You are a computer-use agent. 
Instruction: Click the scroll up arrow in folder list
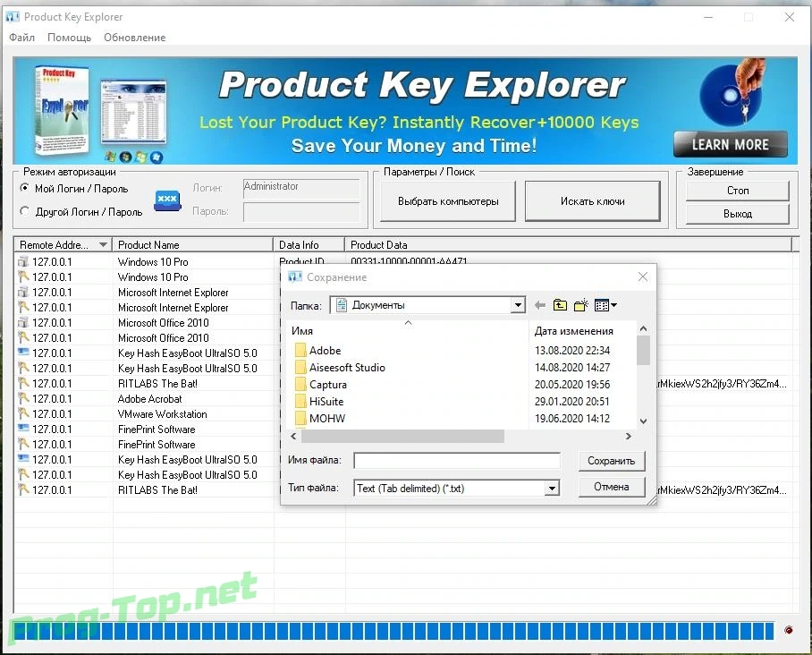tap(643, 328)
